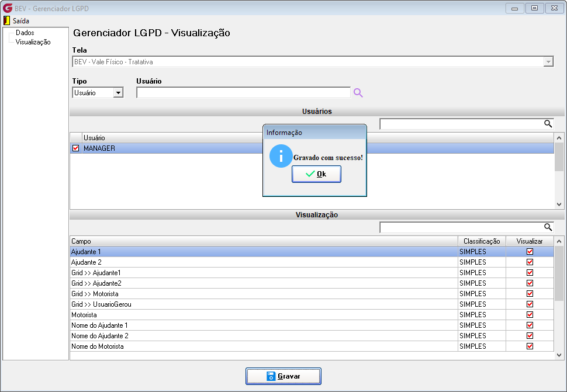Image resolution: width=567 pixels, height=392 pixels.
Task: Toggle Visualizar for Nome do Ajudante 1
Action: [x=530, y=325]
